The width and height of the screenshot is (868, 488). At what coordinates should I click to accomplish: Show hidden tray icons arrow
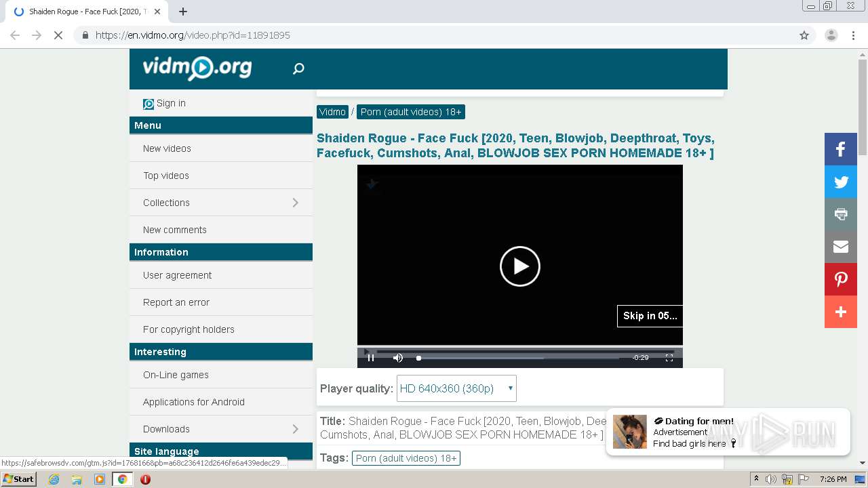pyautogui.click(x=756, y=479)
